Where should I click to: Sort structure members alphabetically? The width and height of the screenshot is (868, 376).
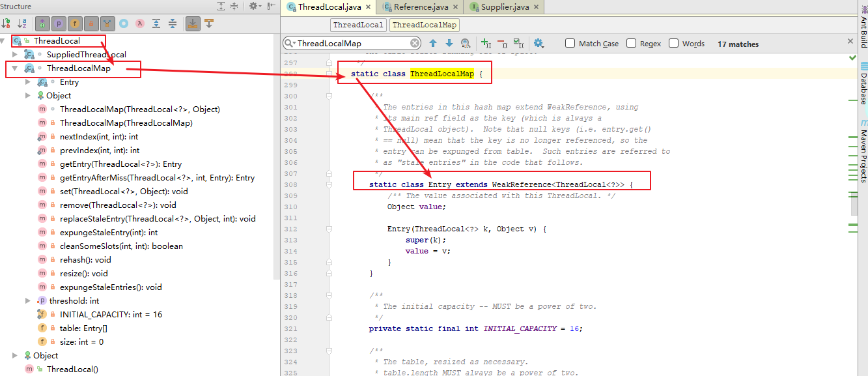(x=22, y=23)
